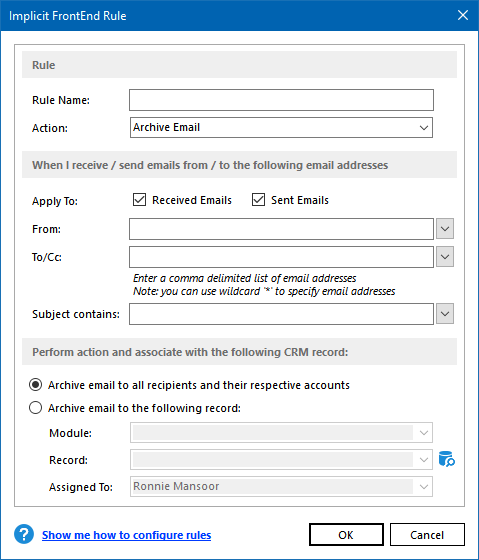Click the OK button
The width and height of the screenshot is (479, 560).
click(x=346, y=535)
